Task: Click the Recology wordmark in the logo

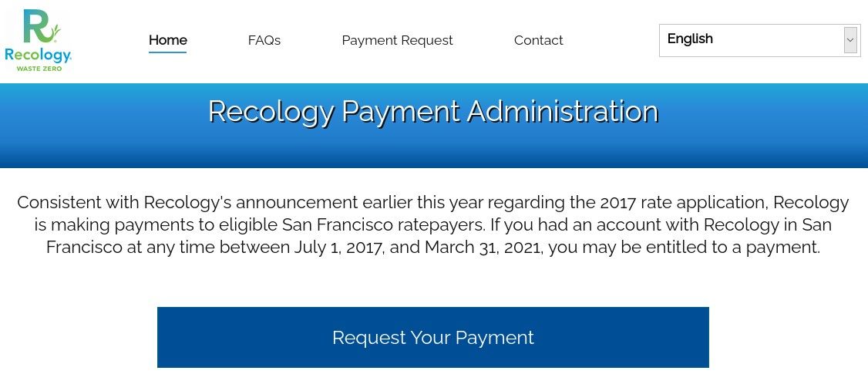Action: coord(38,55)
